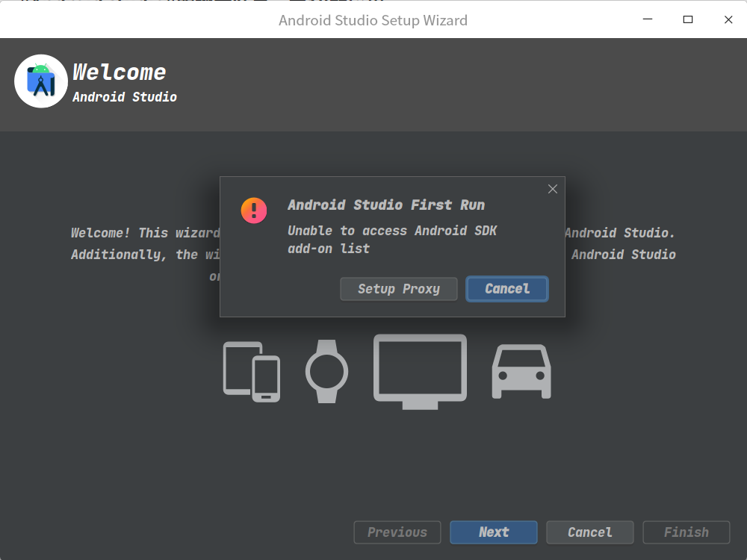Click the disabled Previous button
This screenshot has width=747, height=560.
(x=397, y=532)
